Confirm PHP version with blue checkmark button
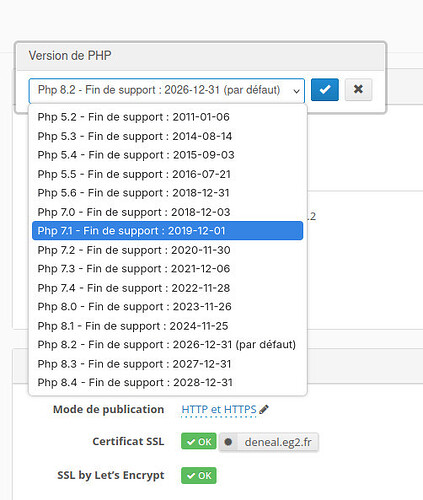 point(325,90)
